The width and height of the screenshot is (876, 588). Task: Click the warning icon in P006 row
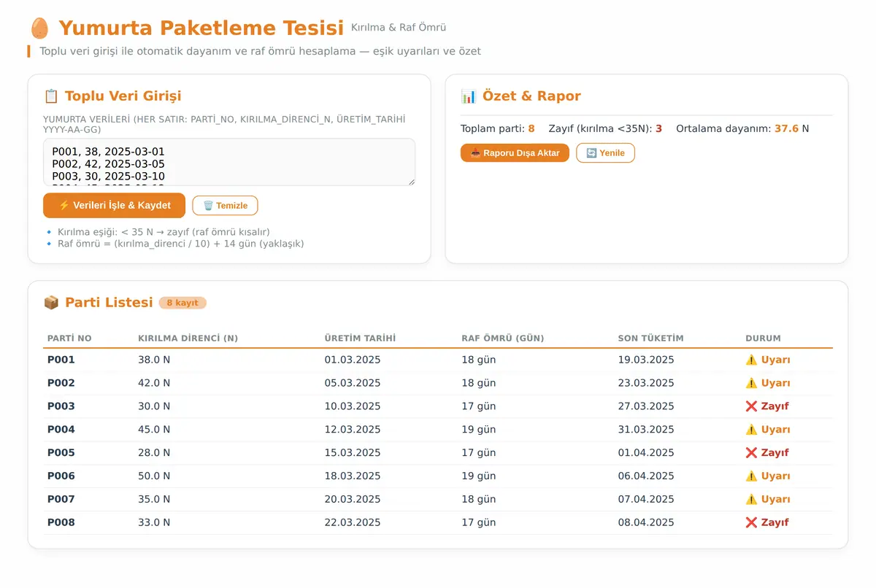pos(751,476)
